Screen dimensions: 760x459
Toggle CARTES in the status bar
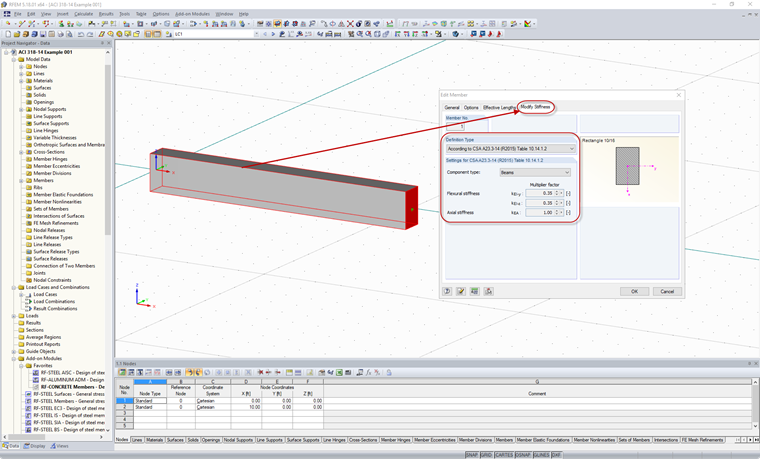click(504, 455)
